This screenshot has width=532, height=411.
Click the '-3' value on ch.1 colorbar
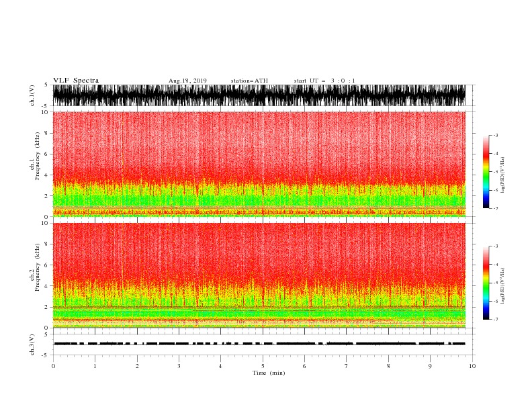pyautogui.click(x=496, y=135)
